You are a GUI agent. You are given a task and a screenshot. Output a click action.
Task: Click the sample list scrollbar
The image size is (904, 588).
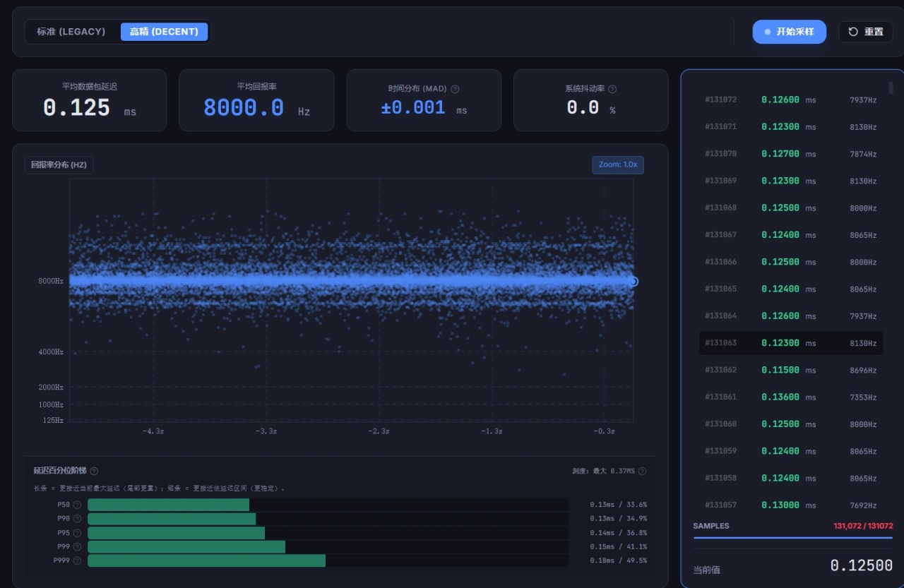pos(891,88)
